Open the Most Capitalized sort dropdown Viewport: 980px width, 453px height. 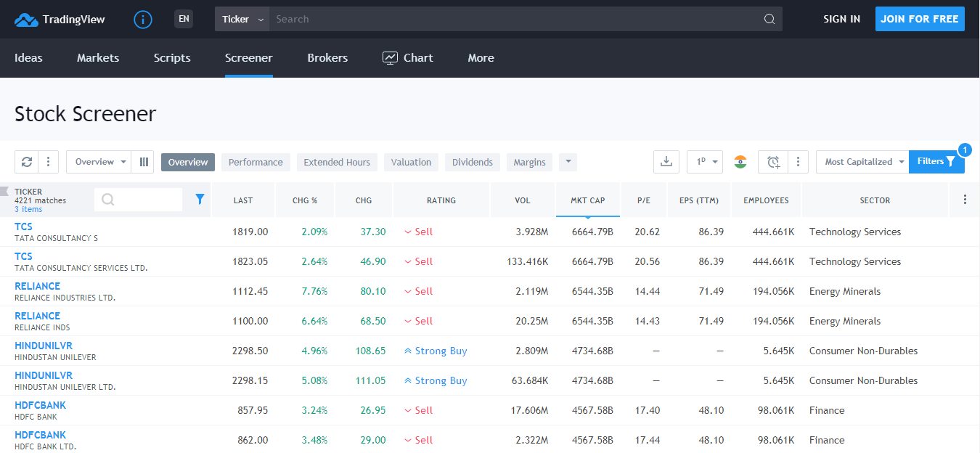[x=862, y=161]
